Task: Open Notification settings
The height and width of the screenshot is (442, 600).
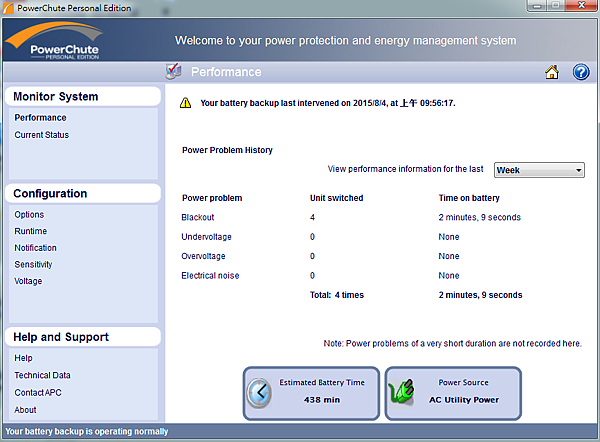Action: coord(36,248)
